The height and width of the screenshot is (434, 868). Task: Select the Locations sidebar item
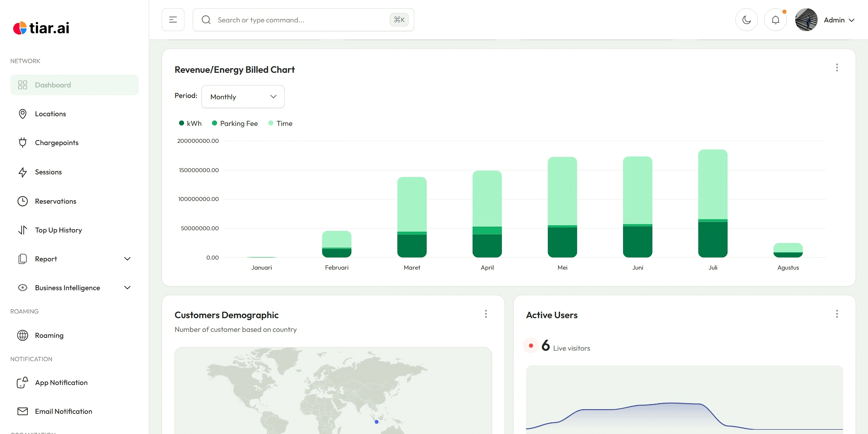(51, 114)
